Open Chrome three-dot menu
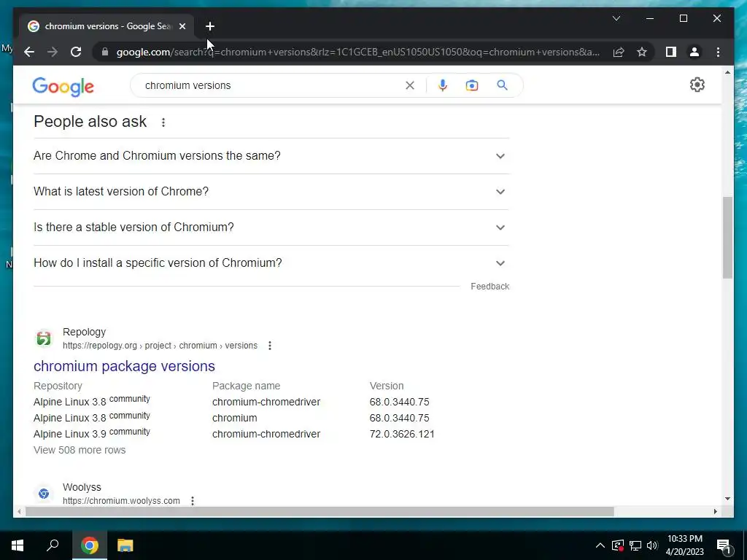The image size is (747, 560). pos(718,52)
